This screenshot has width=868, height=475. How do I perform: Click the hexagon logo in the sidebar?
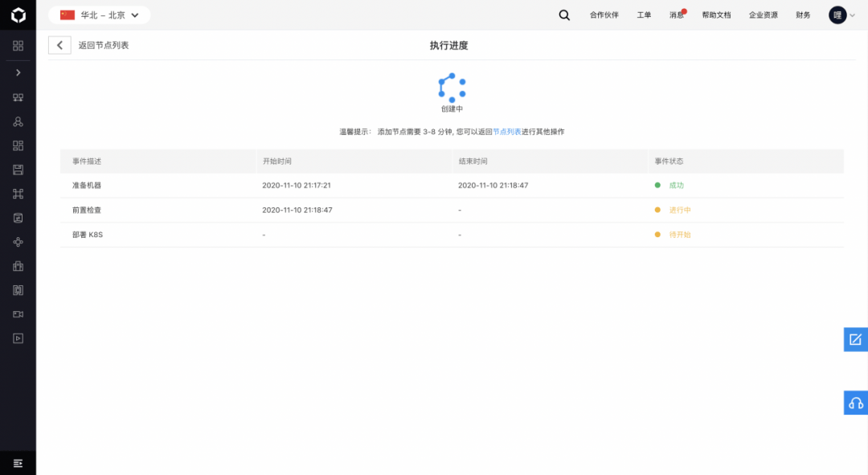point(18,15)
